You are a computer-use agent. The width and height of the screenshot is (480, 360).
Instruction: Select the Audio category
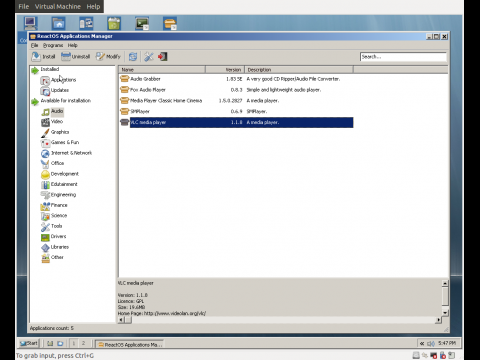click(x=57, y=111)
